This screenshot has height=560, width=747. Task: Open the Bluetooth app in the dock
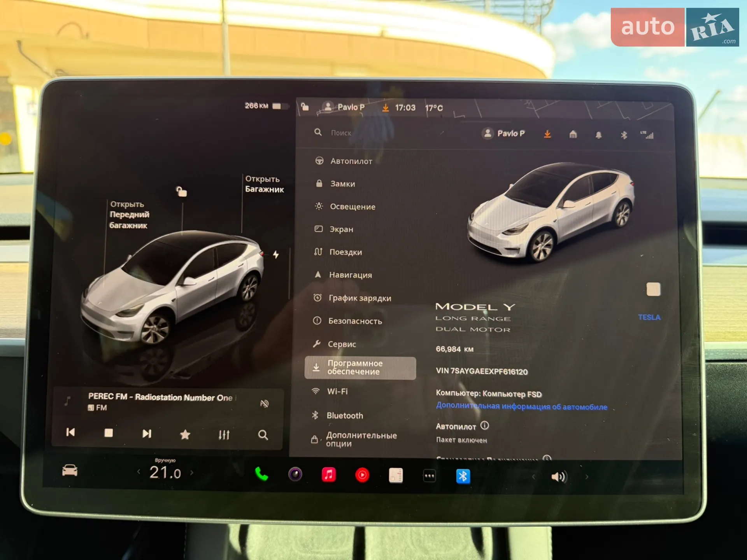(463, 476)
